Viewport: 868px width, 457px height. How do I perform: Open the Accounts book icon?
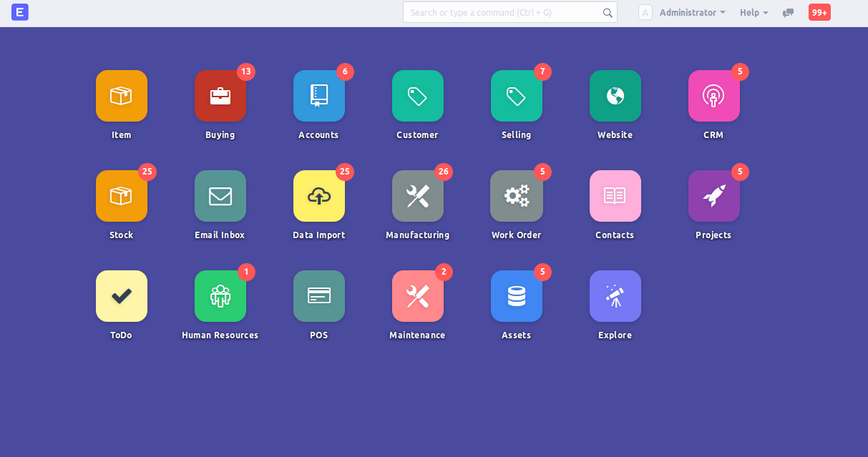pyautogui.click(x=319, y=96)
